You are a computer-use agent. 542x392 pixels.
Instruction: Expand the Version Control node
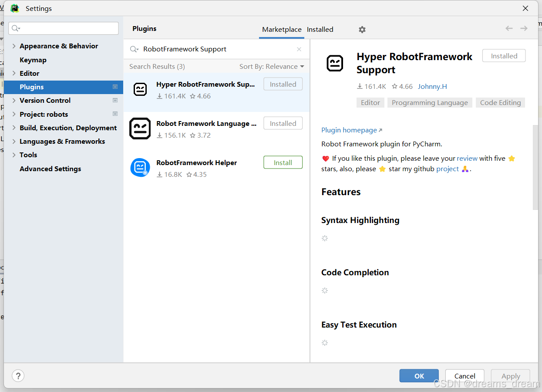click(14, 100)
